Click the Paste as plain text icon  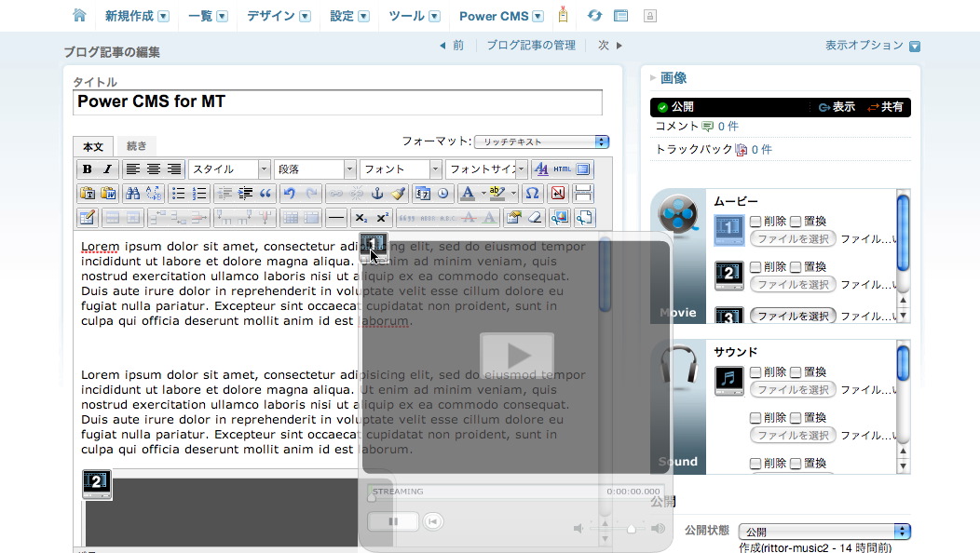[x=88, y=194]
